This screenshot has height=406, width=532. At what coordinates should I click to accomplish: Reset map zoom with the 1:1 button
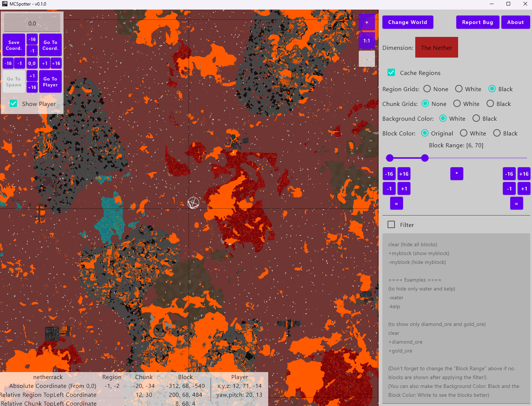367,41
